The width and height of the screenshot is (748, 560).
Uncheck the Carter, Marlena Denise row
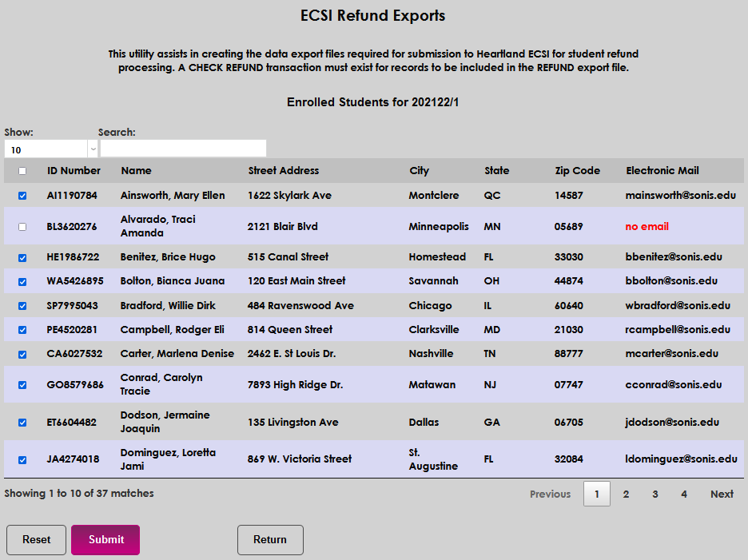coord(22,353)
